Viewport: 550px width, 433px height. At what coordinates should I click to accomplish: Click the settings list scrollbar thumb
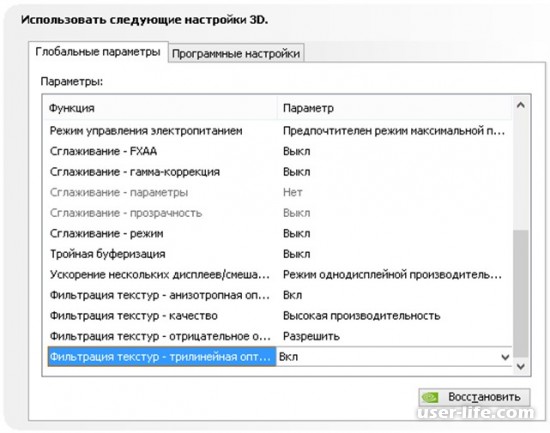(521, 293)
